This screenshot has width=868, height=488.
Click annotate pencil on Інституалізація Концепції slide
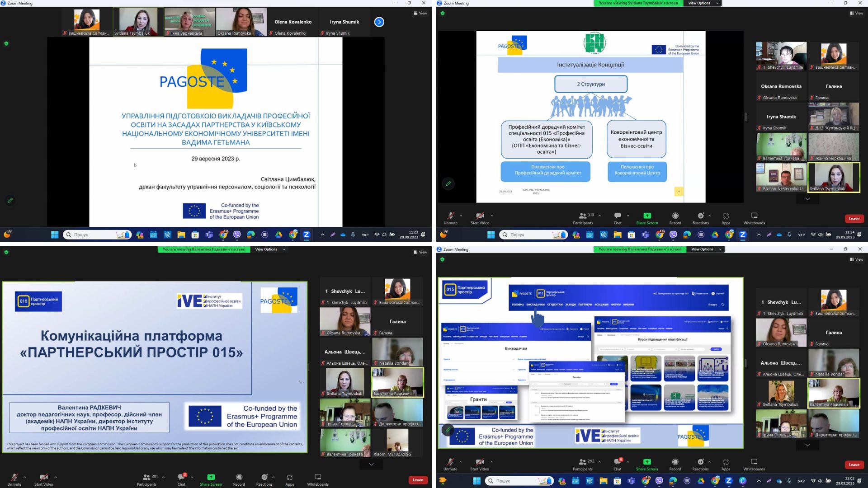pyautogui.click(x=448, y=183)
